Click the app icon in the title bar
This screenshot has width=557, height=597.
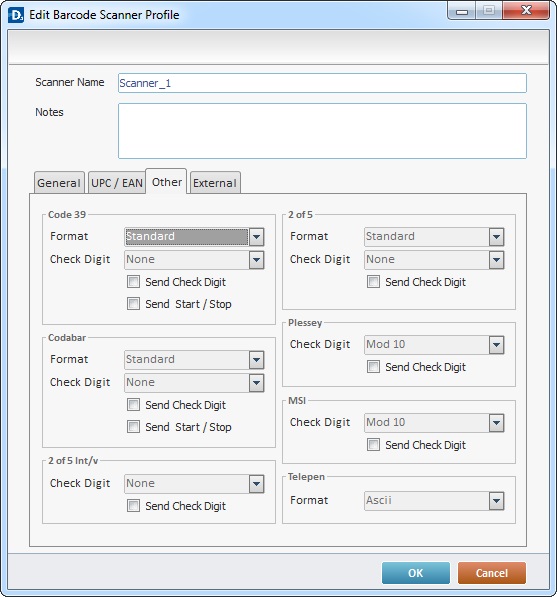point(16,15)
